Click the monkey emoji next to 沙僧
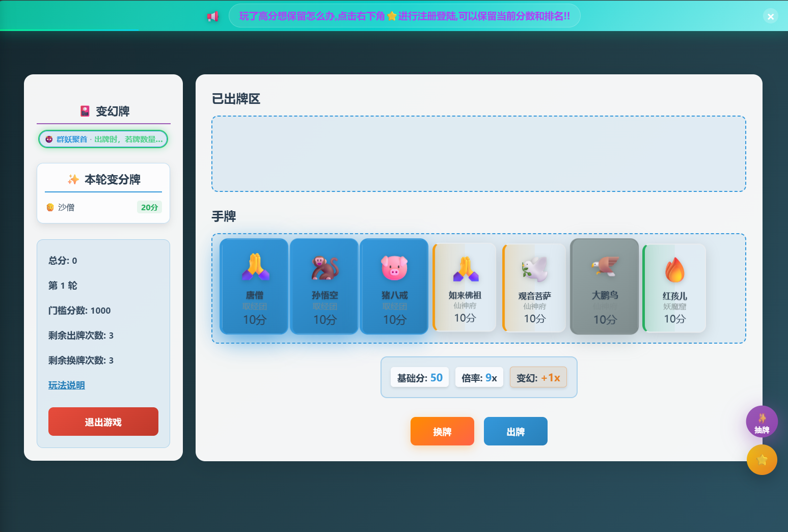 pos(51,207)
